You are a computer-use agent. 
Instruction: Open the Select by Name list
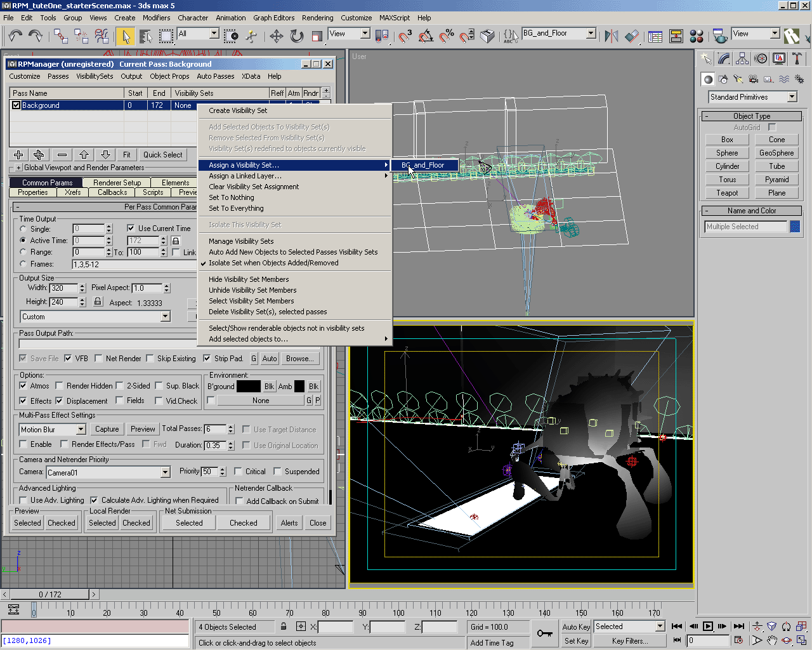[145, 36]
